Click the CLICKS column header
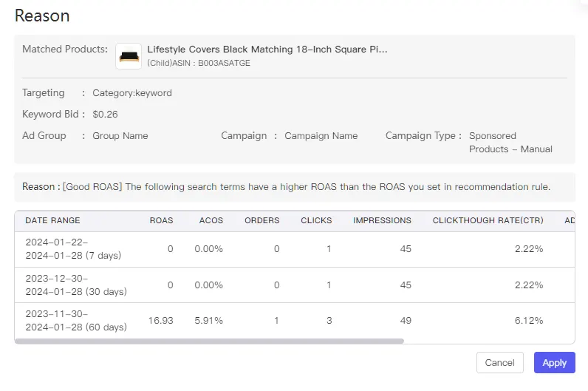588x391 pixels. 316,220
